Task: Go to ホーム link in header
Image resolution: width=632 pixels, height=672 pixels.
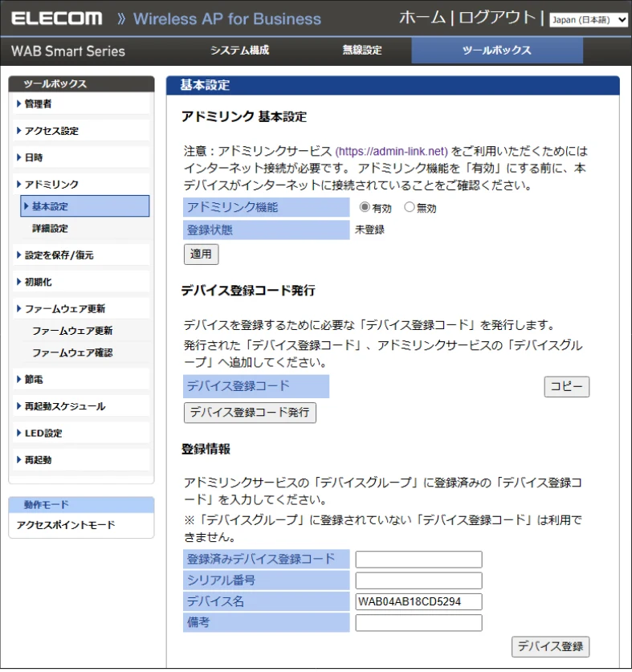Action: coord(422,18)
